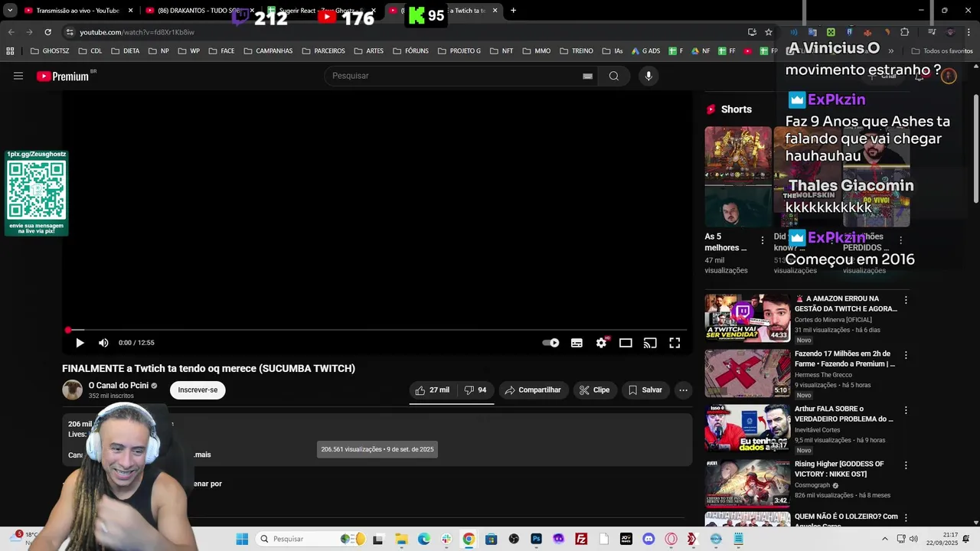The image size is (980, 551).
Task: Toggle subtitles/closed captions button
Action: pos(577,343)
